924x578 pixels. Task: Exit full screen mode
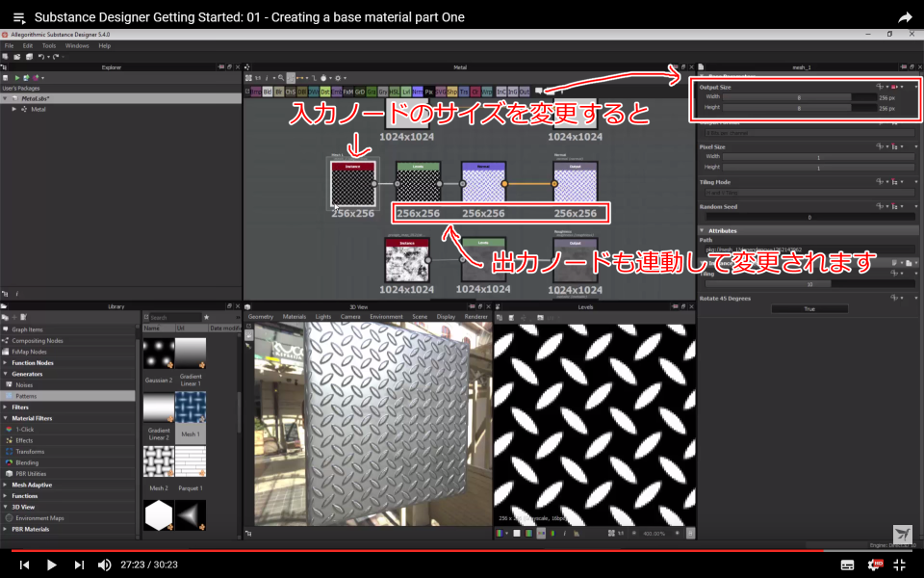point(900,565)
